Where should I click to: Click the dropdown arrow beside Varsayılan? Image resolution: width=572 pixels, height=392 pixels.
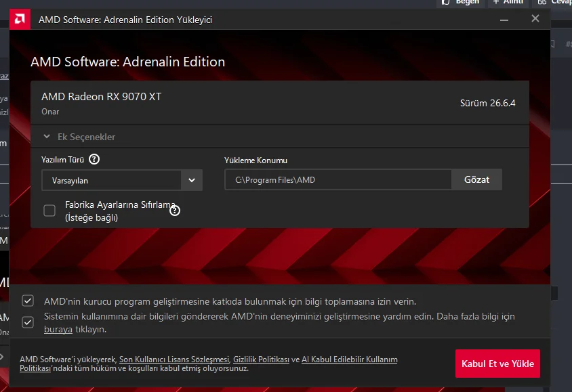(192, 180)
